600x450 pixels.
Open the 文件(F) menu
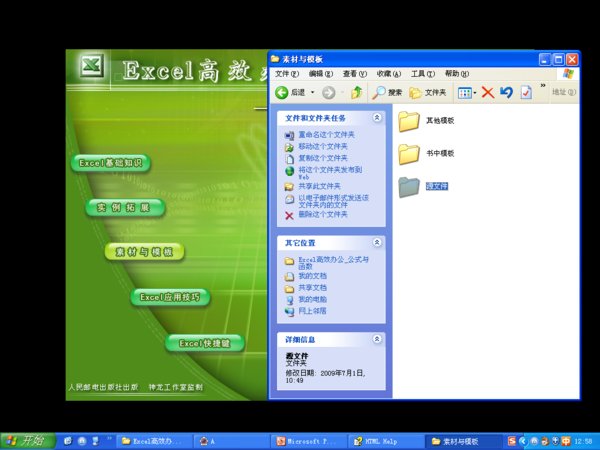[x=287, y=73]
